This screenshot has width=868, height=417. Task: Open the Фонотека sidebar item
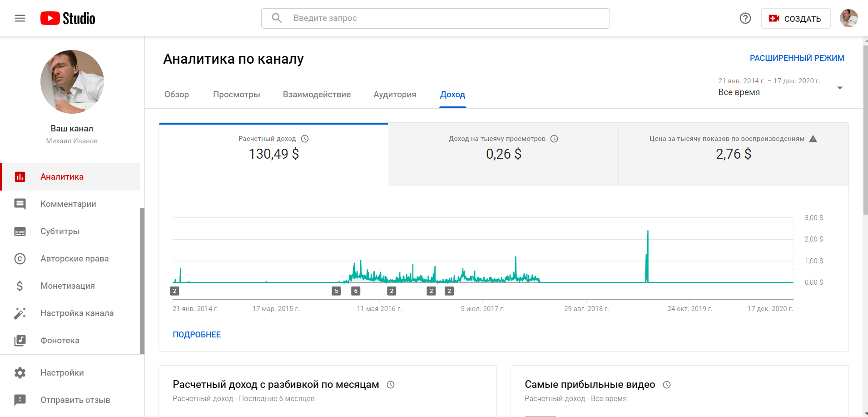[70, 341]
